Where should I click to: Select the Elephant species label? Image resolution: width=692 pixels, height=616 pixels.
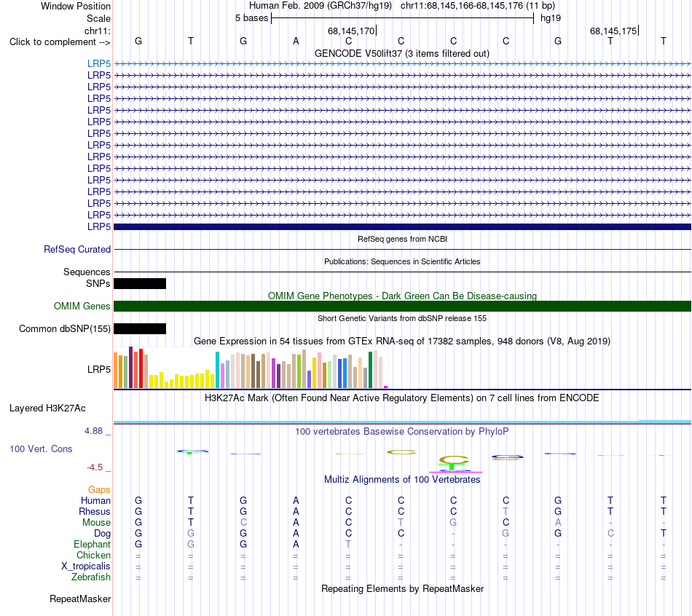click(x=93, y=544)
